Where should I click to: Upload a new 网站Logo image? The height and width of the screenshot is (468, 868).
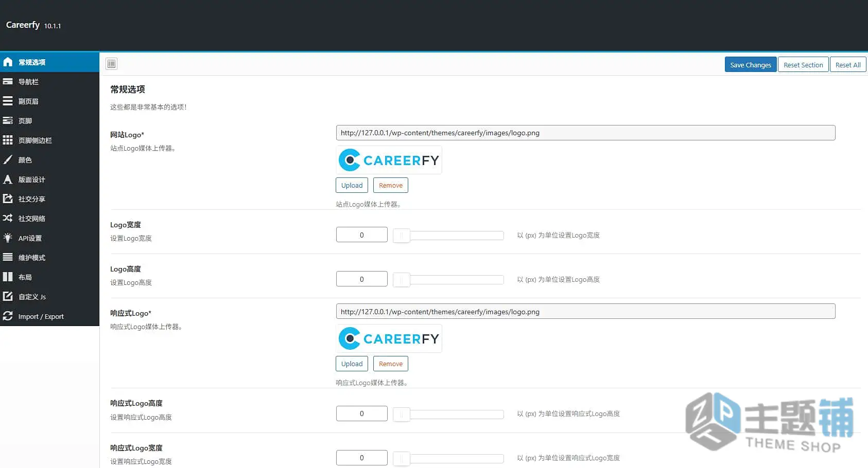tap(352, 185)
